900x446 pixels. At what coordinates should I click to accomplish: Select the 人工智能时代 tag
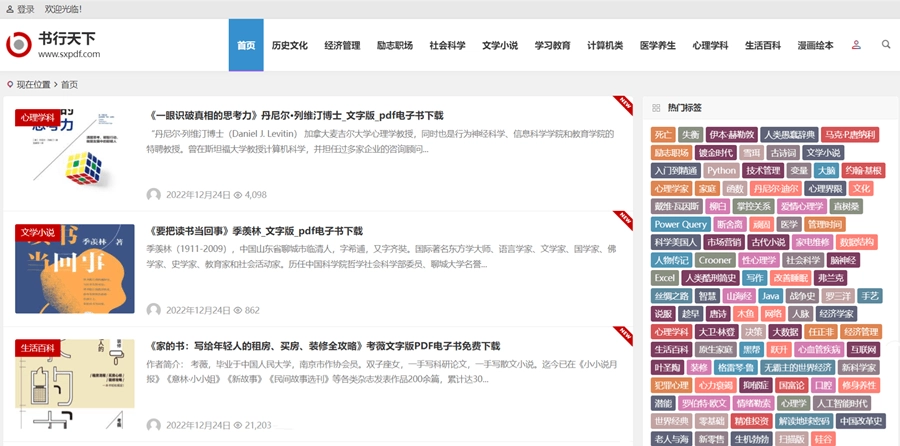click(x=841, y=402)
